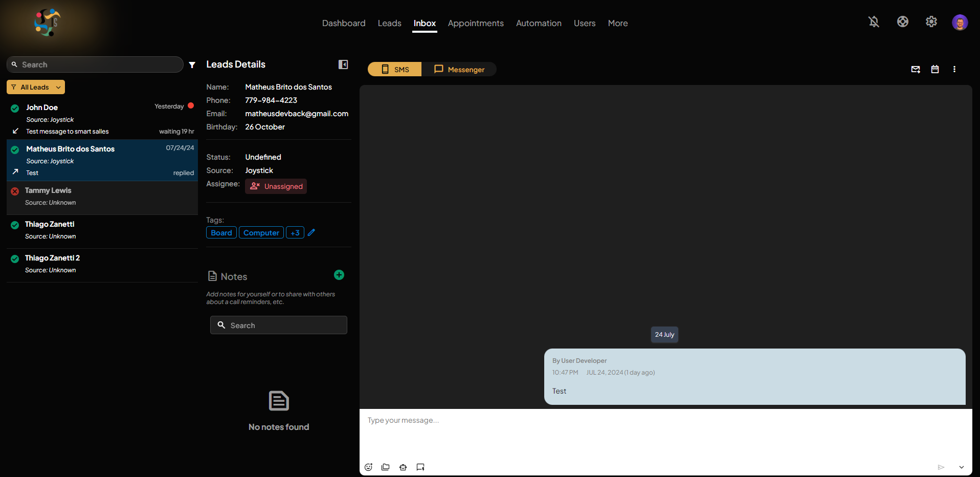Click the bot assistant icon in composer
Viewport: 980px width, 477px height.
coord(403,467)
